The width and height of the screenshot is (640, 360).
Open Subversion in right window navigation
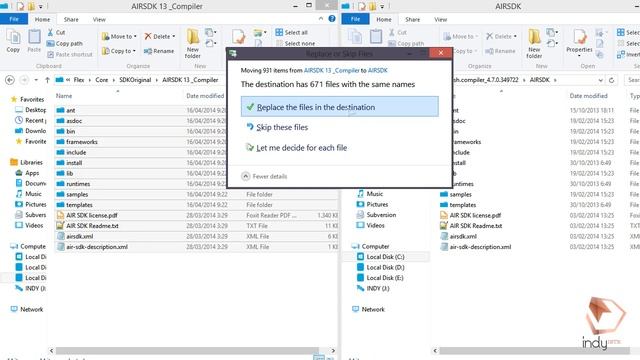point(381,215)
